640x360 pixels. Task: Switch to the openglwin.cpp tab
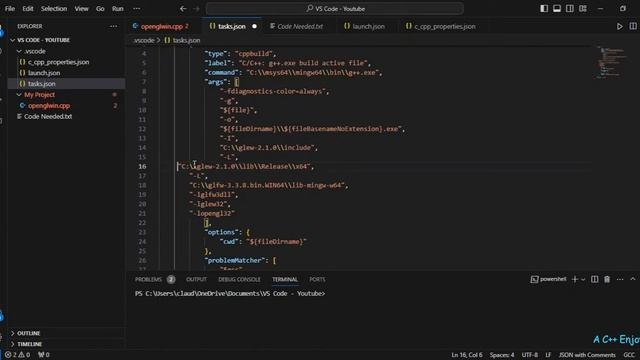[162, 26]
